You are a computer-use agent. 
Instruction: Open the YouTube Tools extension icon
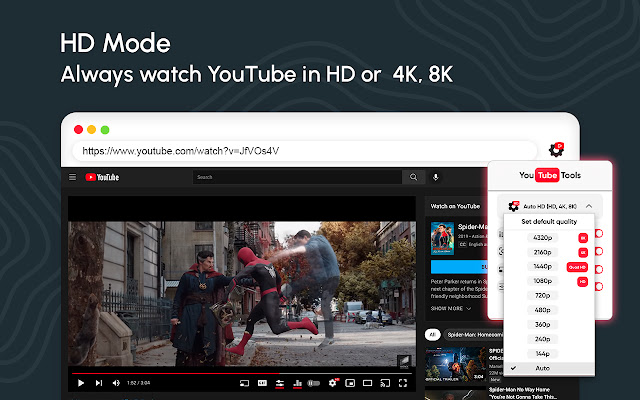556,149
